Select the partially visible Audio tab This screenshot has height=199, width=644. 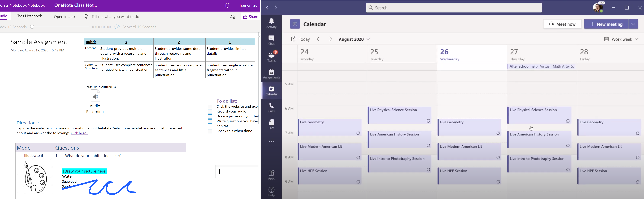pos(4,16)
